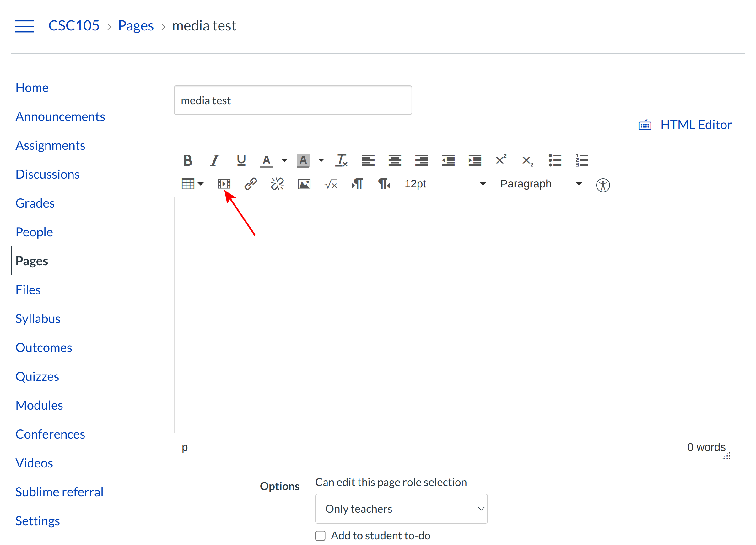Insert a numbered list

coord(582,160)
